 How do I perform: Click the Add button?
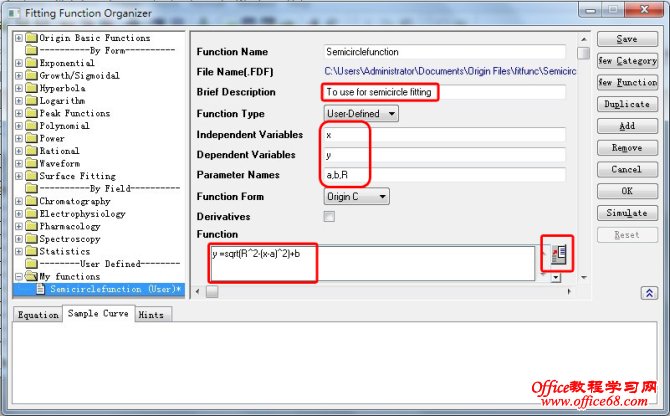click(x=627, y=126)
